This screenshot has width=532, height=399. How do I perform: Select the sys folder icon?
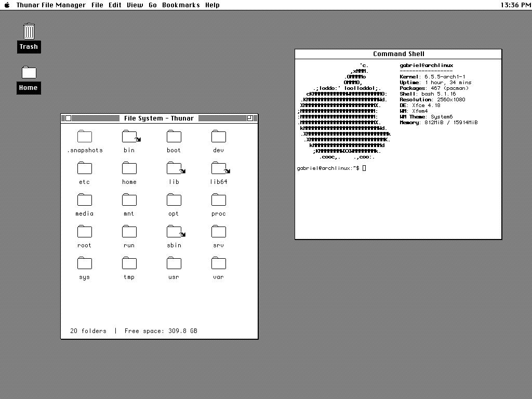[85, 263]
